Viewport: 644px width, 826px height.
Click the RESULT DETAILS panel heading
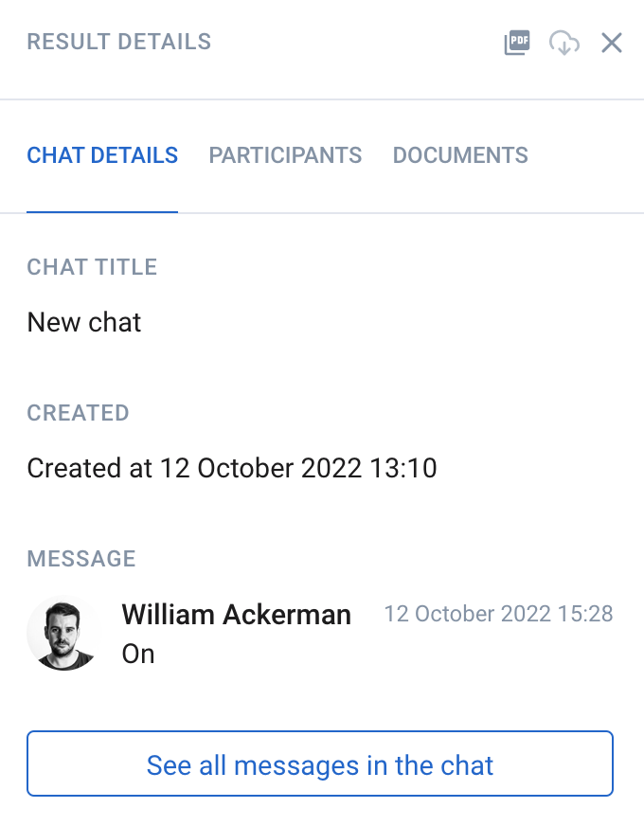(119, 42)
